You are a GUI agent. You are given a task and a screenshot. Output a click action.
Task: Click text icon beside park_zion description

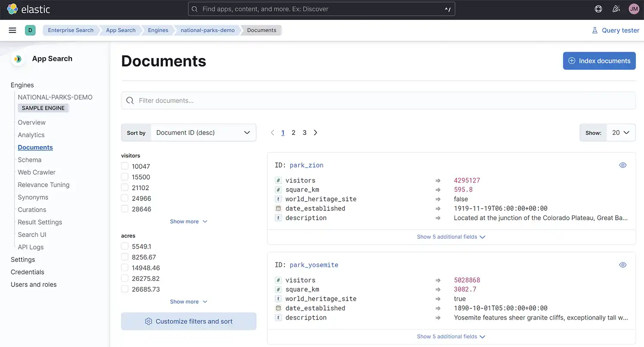pos(278,218)
